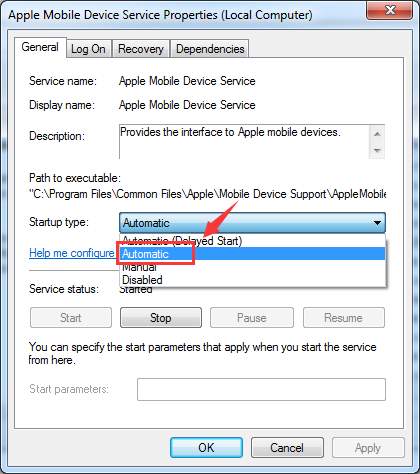420x474 pixels.
Task: Click the OK button
Action: coord(206,447)
